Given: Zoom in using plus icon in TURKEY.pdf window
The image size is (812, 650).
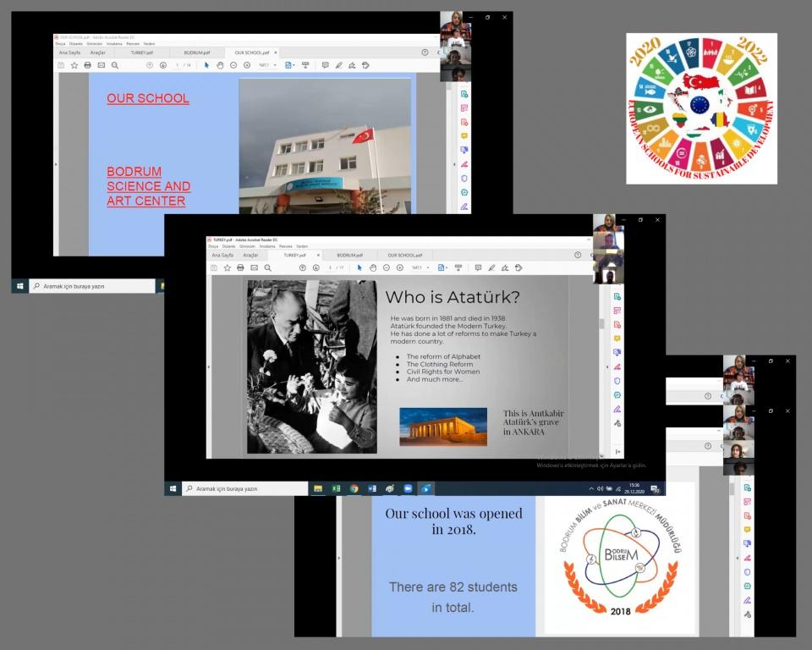Looking at the screenshot, I should 400,267.
